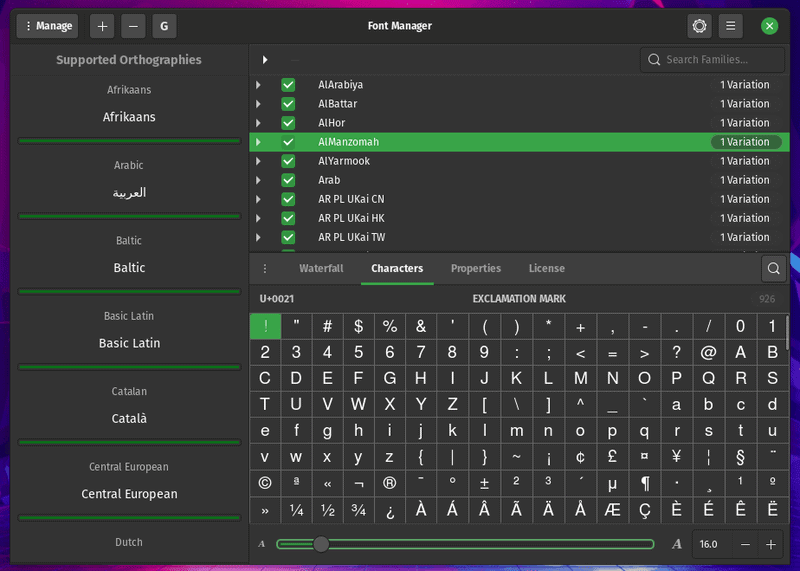Image resolution: width=800 pixels, height=571 pixels.
Task: Open the preview pane three-dot menu
Action: pyautogui.click(x=265, y=268)
